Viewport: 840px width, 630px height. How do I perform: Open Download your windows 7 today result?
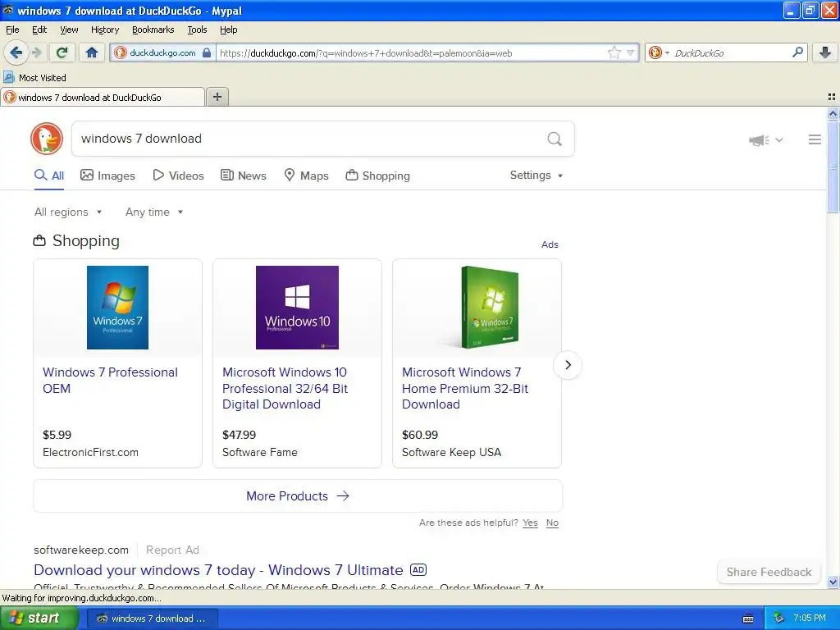tap(218, 570)
